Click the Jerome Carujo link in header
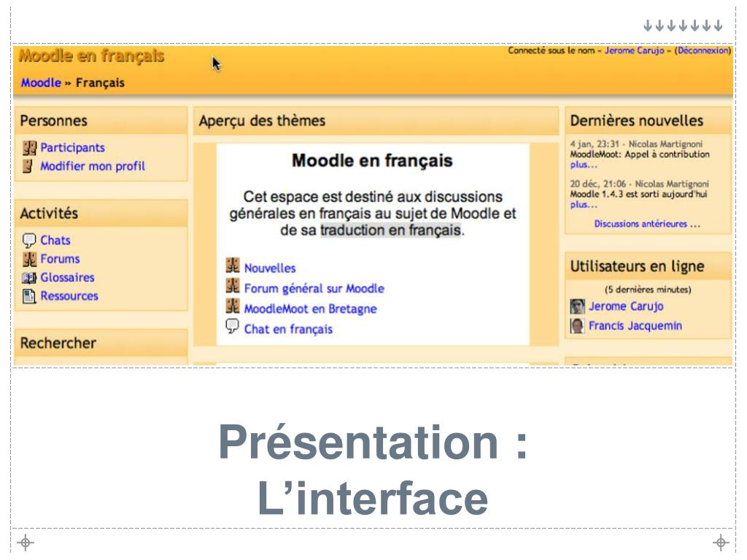This screenshot has height=560, width=747. pyautogui.click(x=634, y=50)
